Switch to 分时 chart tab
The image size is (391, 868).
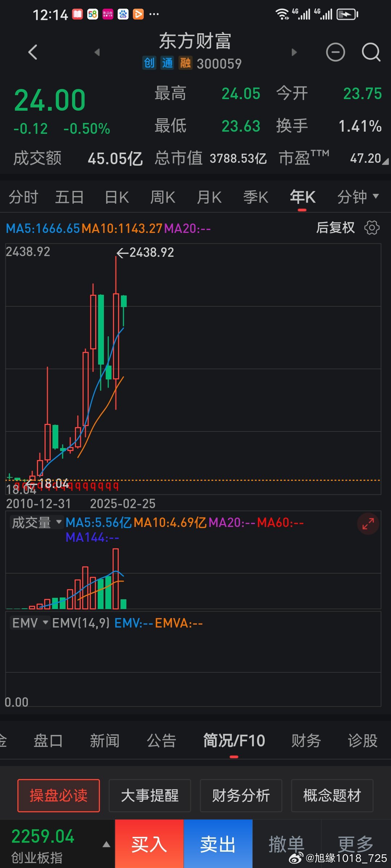point(24,197)
